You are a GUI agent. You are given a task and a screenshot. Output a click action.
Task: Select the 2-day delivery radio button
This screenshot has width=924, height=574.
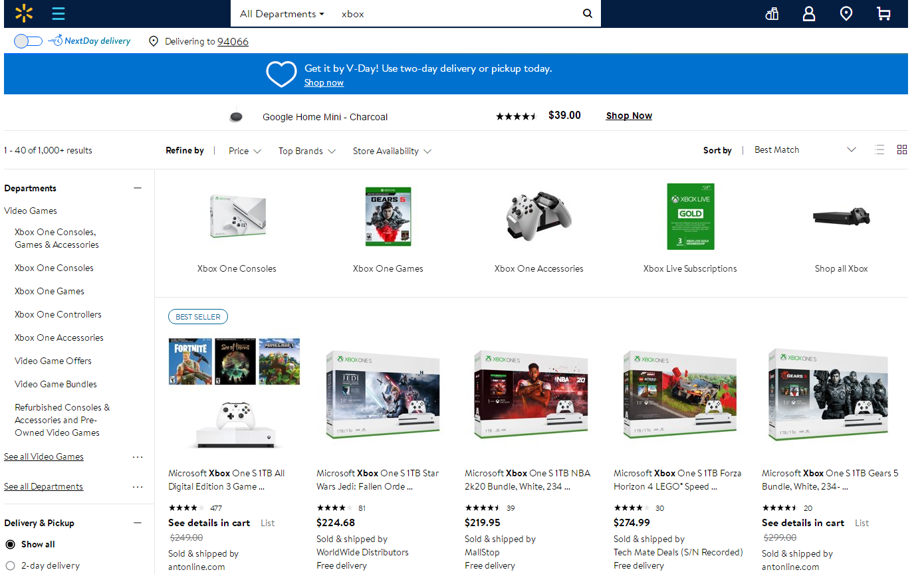[10, 566]
